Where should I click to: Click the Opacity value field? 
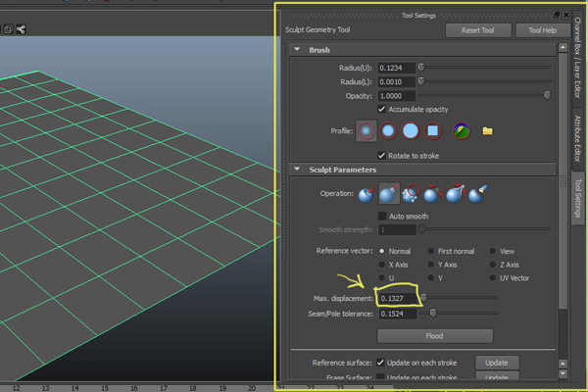click(x=396, y=96)
